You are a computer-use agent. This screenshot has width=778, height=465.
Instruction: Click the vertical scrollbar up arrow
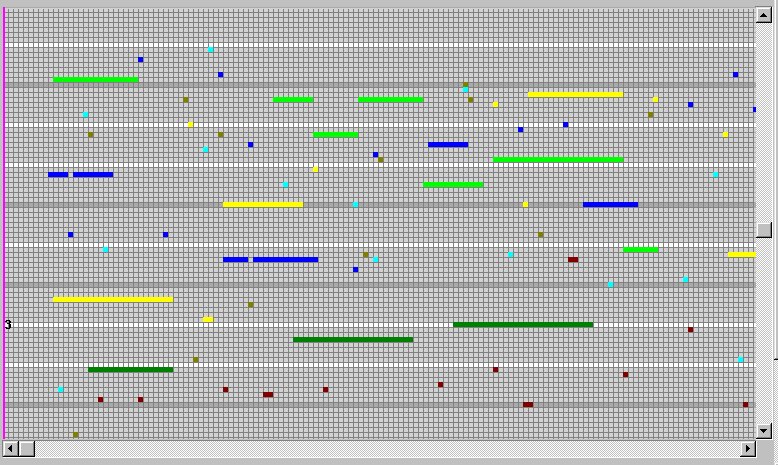[x=764, y=15]
